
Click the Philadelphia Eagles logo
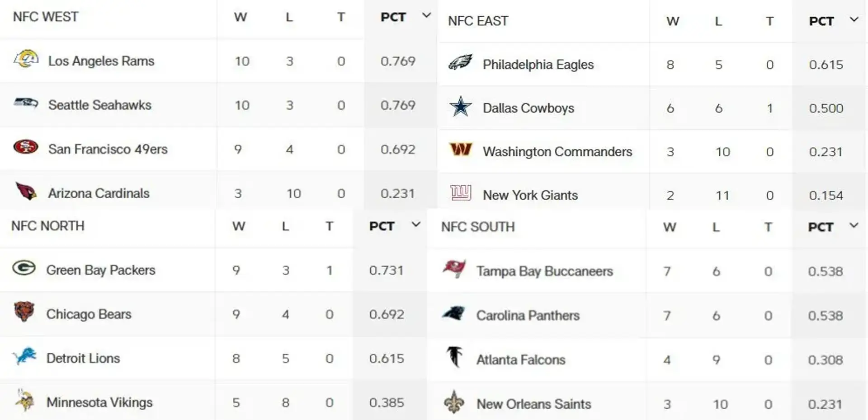pyautogui.click(x=460, y=62)
